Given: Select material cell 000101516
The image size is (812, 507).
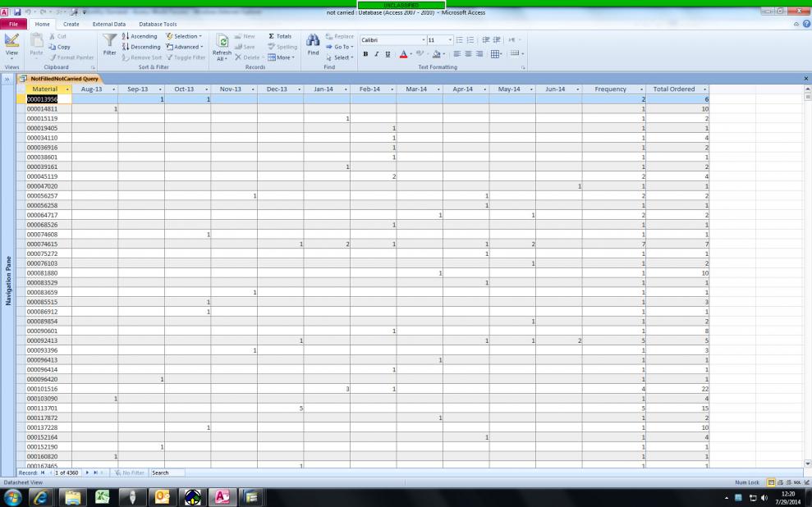Looking at the screenshot, I should click(48, 389).
